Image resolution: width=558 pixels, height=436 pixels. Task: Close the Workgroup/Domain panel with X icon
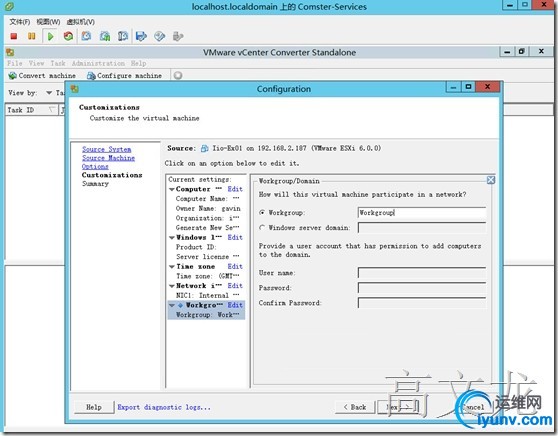coord(491,180)
